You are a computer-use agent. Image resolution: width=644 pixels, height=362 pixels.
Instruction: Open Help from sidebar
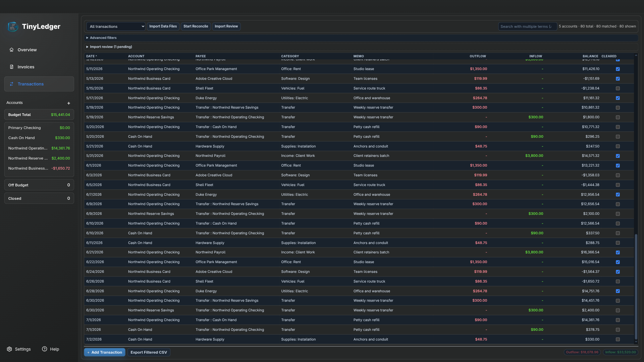pos(51,349)
